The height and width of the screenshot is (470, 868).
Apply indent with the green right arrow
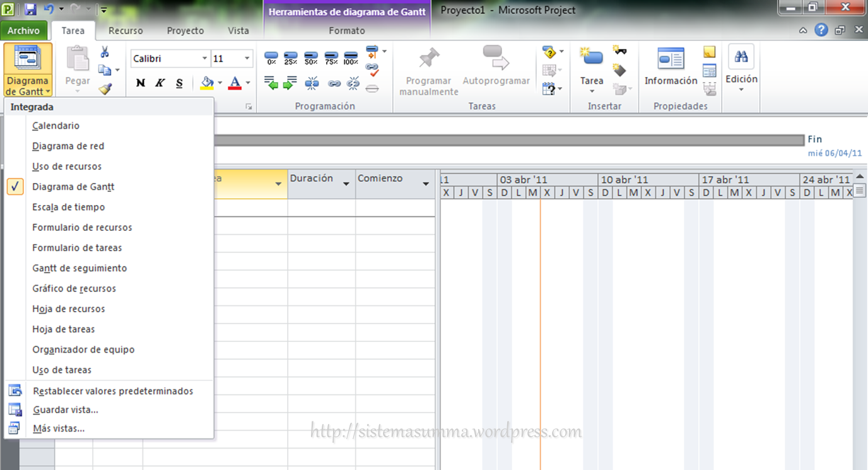tap(289, 83)
